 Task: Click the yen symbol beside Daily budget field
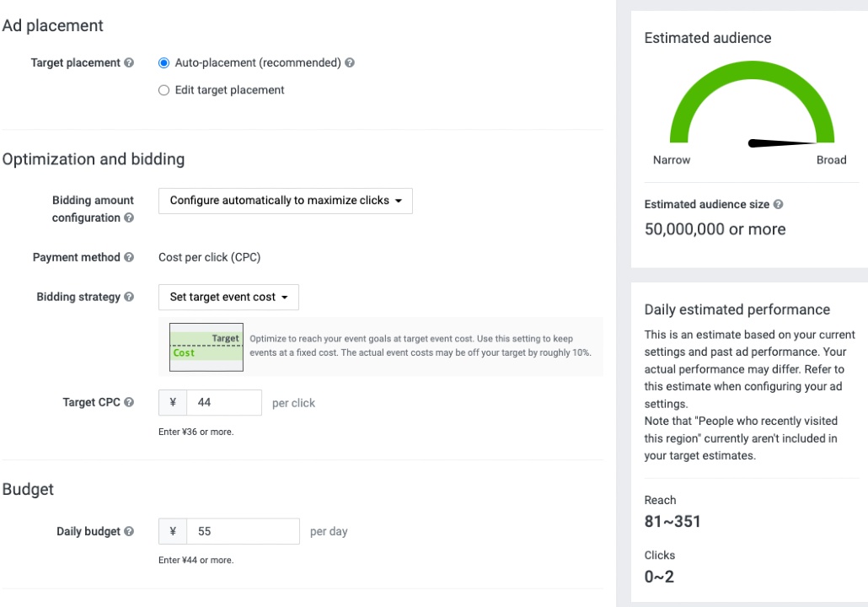[173, 531]
